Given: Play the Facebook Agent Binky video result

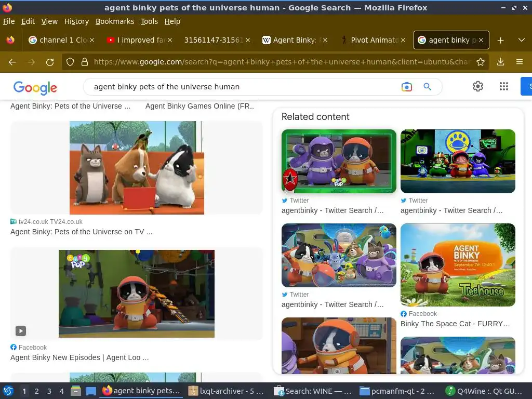Looking at the screenshot, I should tap(21, 330).
